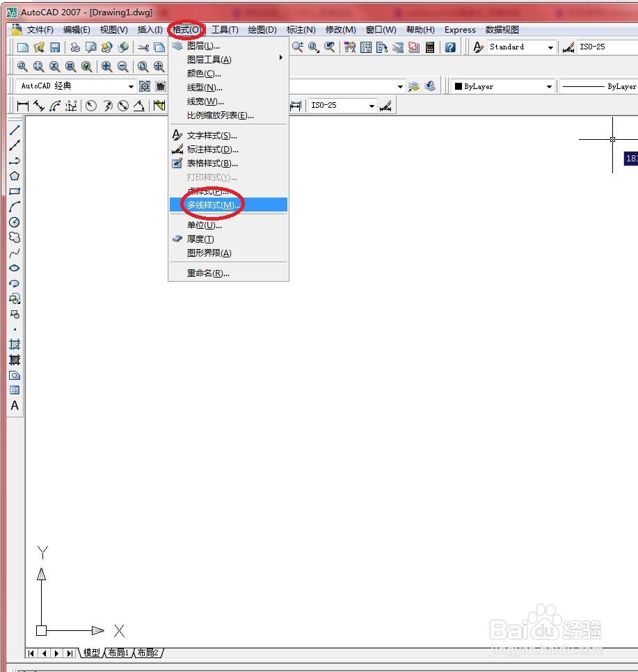Screen dimensions: 638x672
Task: Switch to the 布局1 tab
Action: point(118,653)
